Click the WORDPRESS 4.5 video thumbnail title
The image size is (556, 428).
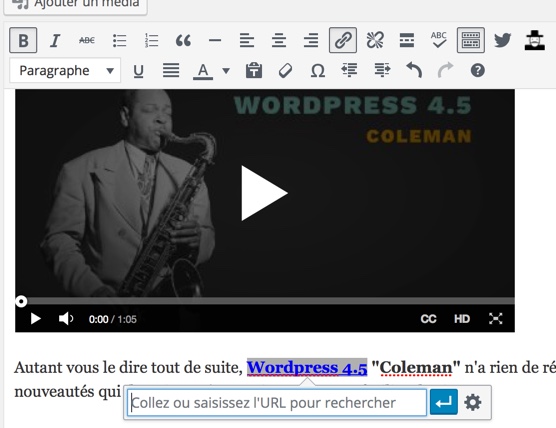click(352, 105)
